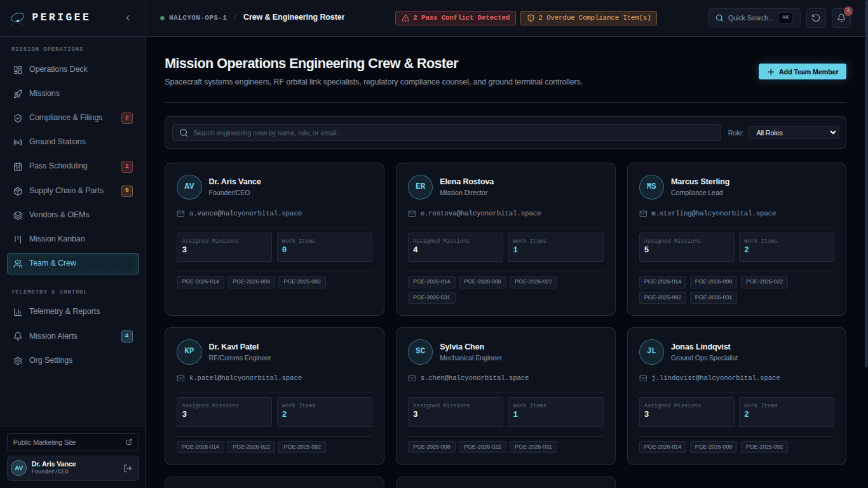The image size is (868, 488).
Task: Click the mail icon beside m.sterling@halcyonorbital.space
Action: tap(643, 213)
